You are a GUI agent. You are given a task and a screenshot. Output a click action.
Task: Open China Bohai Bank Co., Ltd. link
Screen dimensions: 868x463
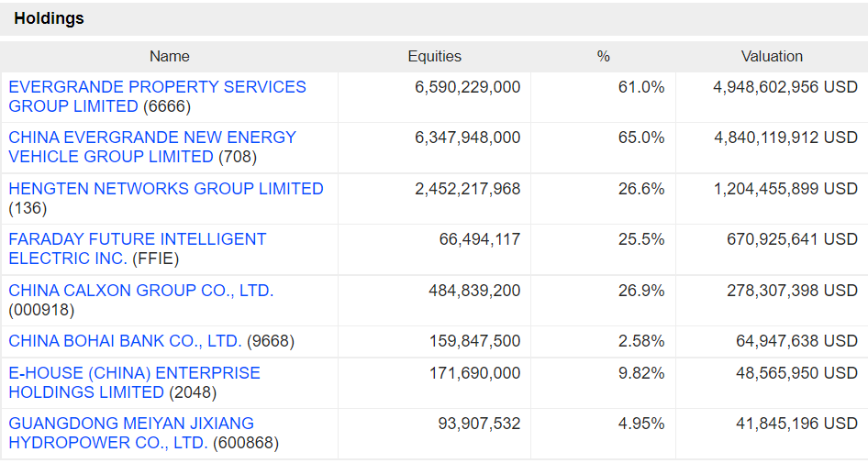point(125,341)
